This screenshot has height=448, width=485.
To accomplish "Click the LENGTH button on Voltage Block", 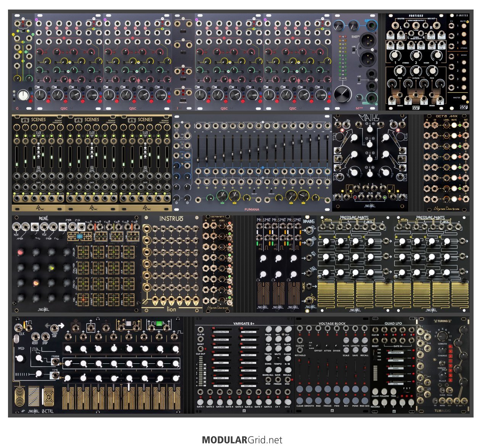I will (355, 340).
